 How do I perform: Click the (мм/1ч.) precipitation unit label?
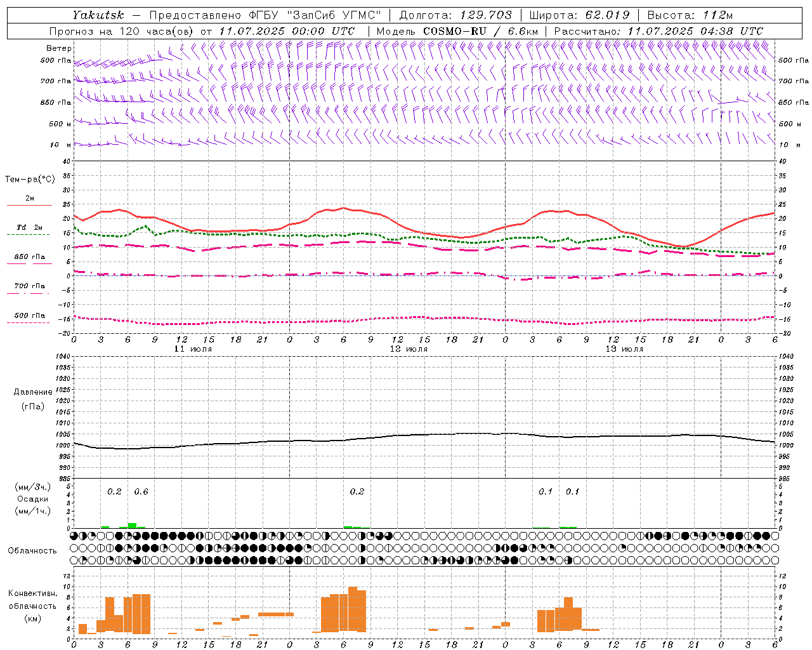[x=33, y=511]
